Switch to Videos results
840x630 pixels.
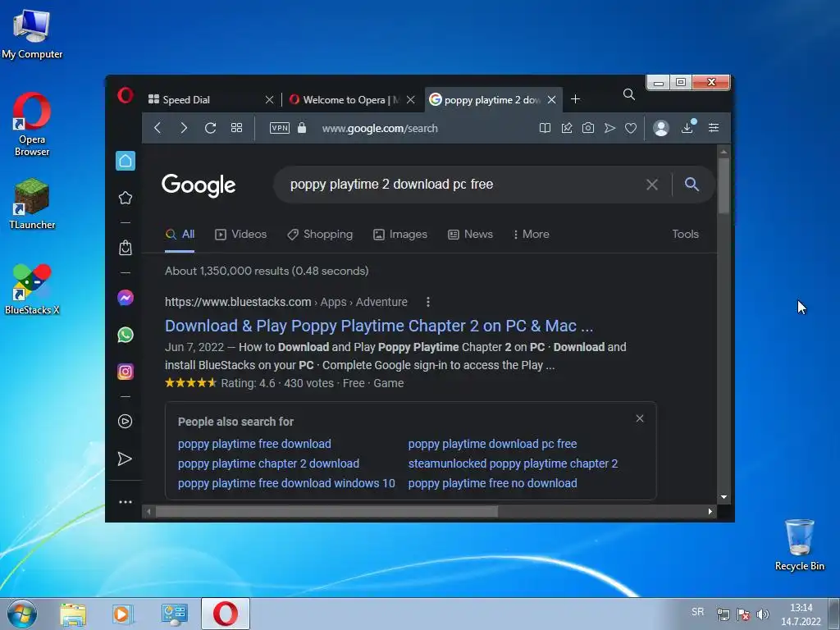coord(240,234)
